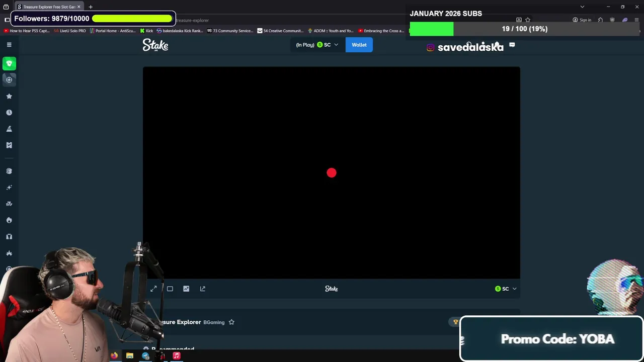Open the LiveU Solo PRO bookmark

(70, 31)
